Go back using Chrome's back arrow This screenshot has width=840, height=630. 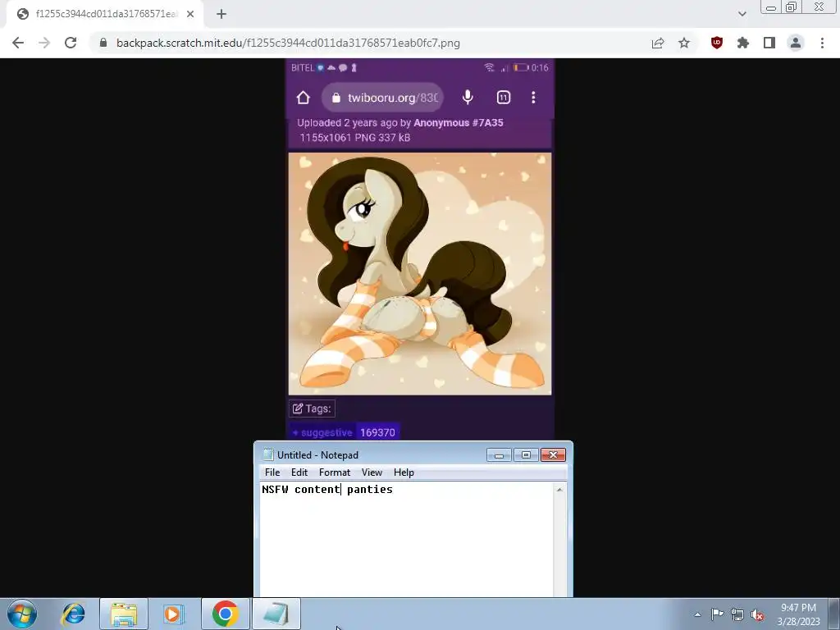[18, 43]
